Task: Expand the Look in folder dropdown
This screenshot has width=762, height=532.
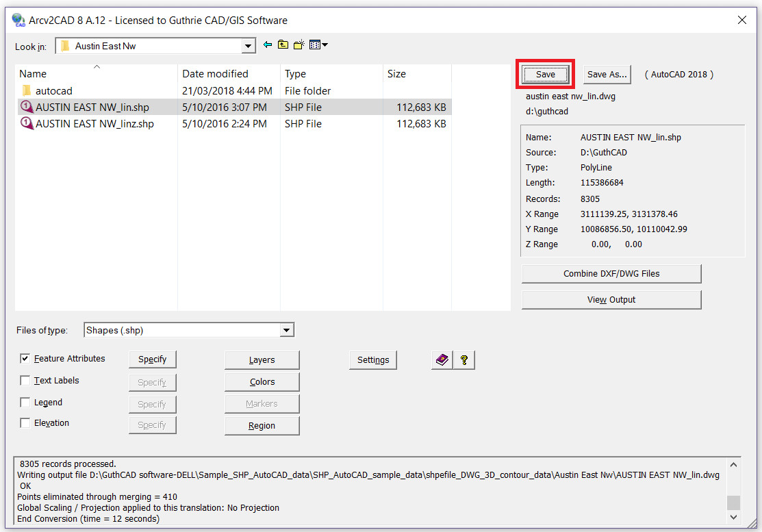Action: 248,46
